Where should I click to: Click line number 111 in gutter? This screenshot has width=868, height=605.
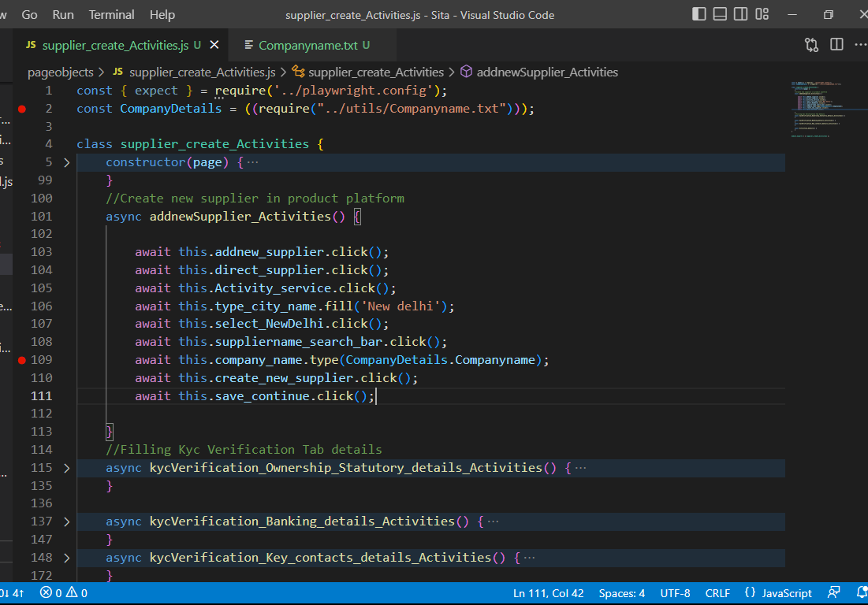click(x=42, y=396)
